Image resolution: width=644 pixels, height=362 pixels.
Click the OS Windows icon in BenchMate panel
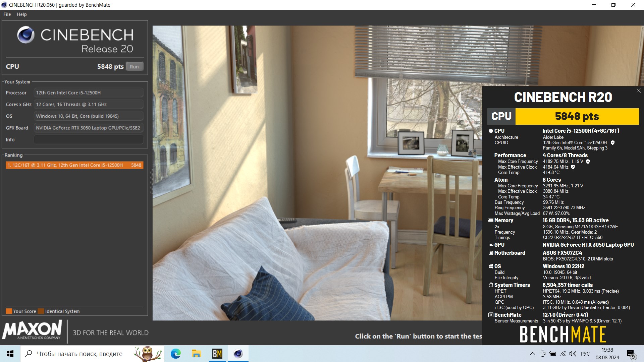click(x=491, y=266)
